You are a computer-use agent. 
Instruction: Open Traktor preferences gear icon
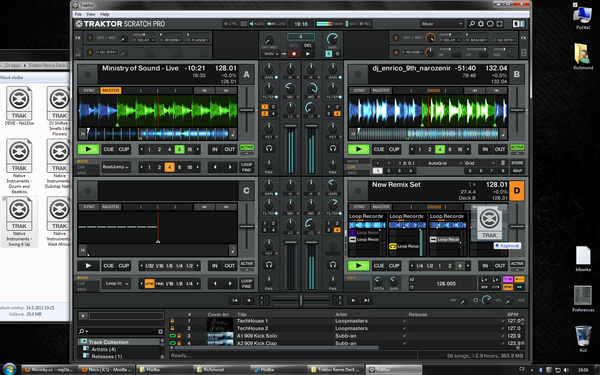click(x=481, y=24)
